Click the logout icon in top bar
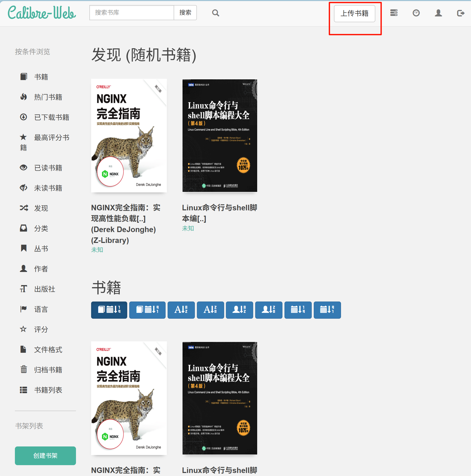The image size is (471, 476). click(x=460, y=13)
